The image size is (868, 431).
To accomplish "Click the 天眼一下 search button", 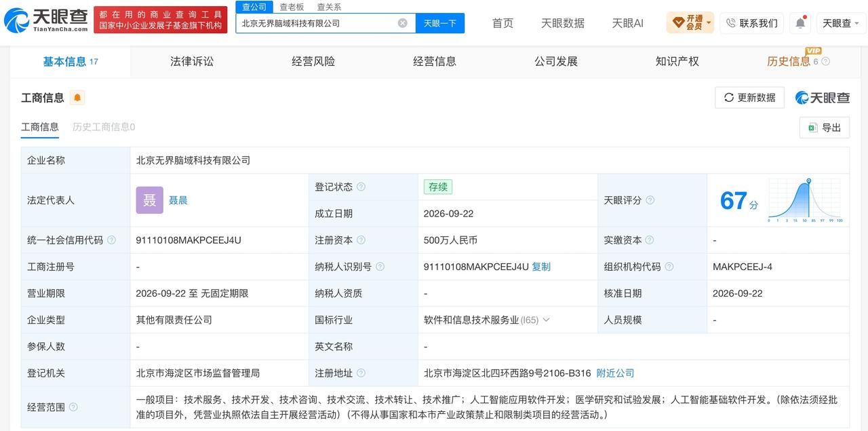I will (440, 23).
